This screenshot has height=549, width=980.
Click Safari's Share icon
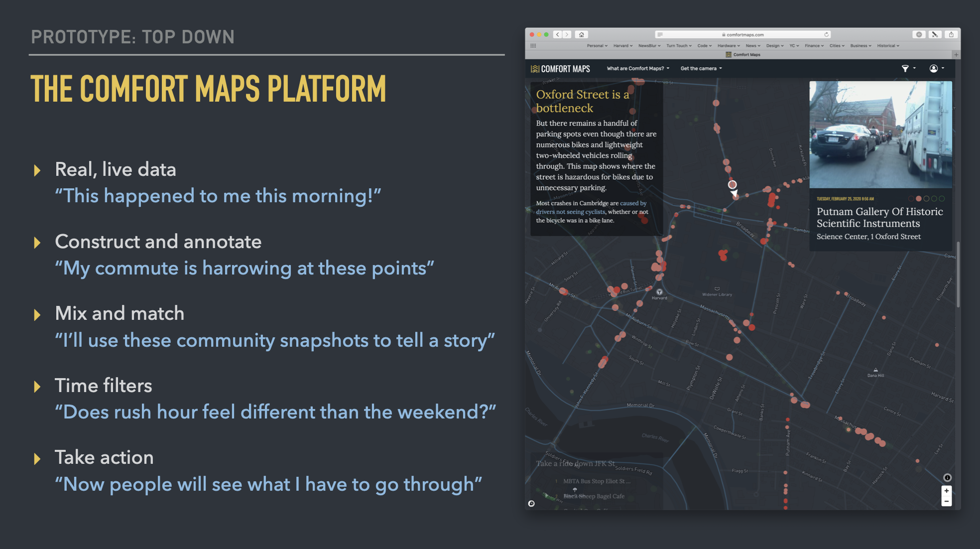point(951,34)
